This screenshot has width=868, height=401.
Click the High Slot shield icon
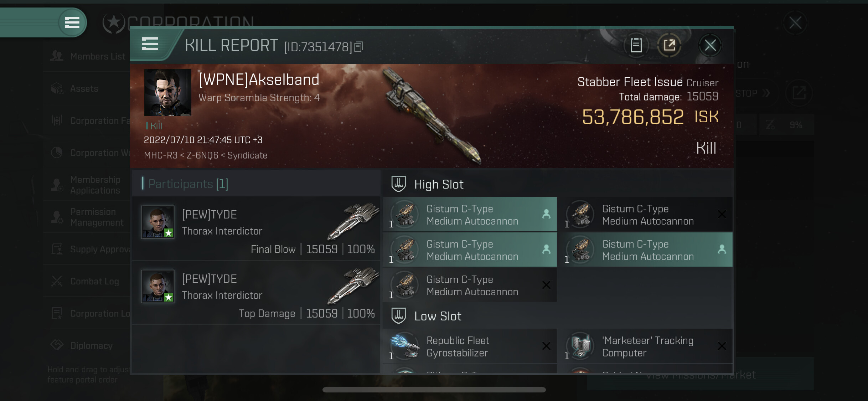pyautogui.click(x=398, y=184)
